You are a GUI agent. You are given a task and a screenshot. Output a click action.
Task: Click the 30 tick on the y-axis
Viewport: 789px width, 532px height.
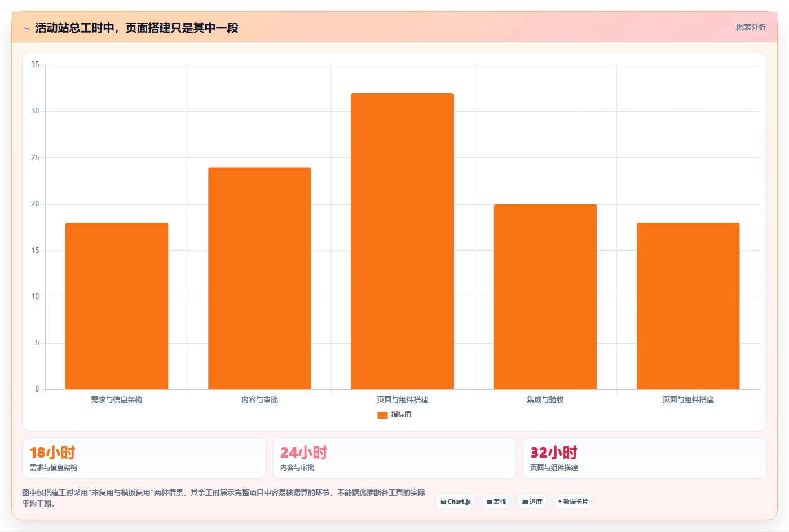point(35,111)
